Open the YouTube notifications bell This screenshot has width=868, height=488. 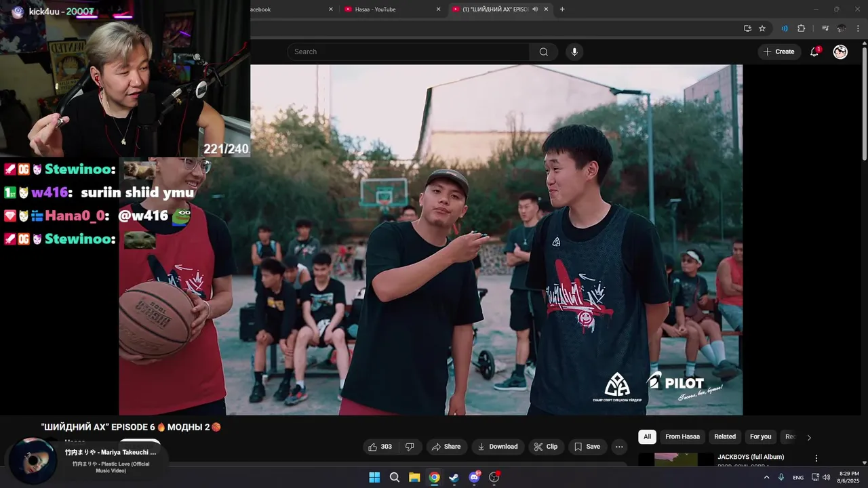814,52
